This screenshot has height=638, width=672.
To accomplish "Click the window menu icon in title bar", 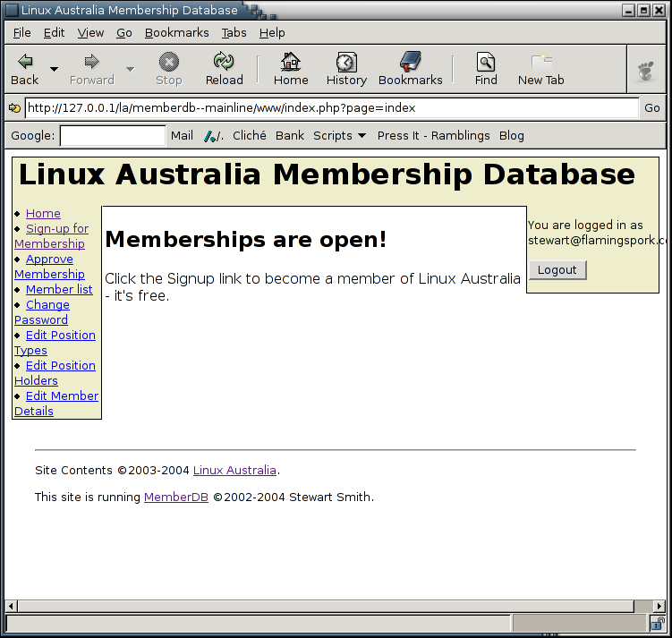I will tap(12, 10).
